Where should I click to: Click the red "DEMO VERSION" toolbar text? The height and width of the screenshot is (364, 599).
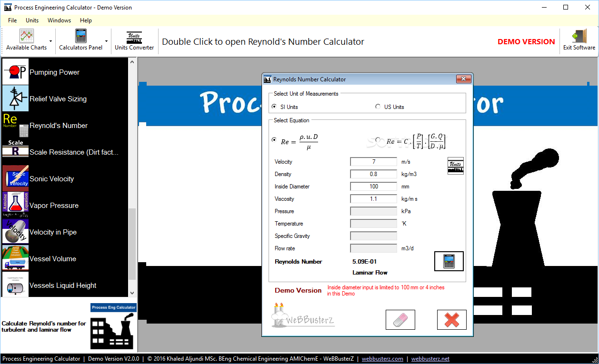tap(526, 42)
